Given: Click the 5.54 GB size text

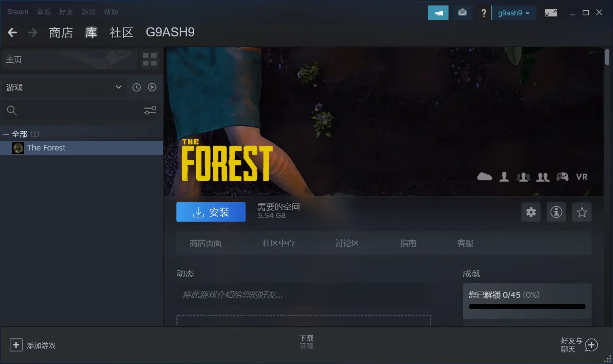Looking at the screenshot, I should tap(272, 216).
